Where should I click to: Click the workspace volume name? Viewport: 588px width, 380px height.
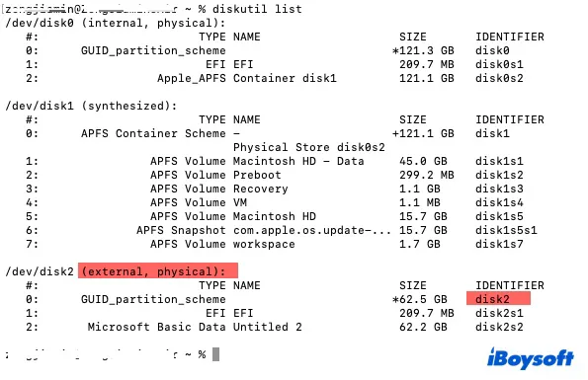tap(264, 244)
